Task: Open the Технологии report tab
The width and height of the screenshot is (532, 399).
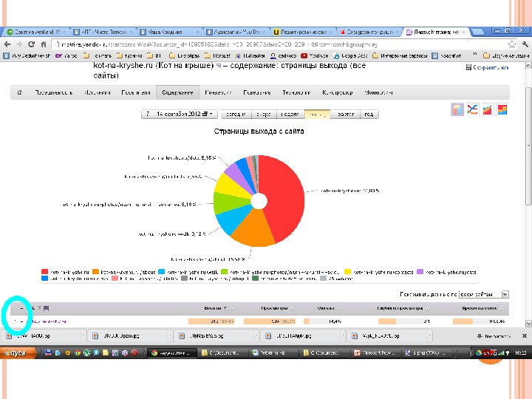Action: pyautogui.click(x=296, y=92)
